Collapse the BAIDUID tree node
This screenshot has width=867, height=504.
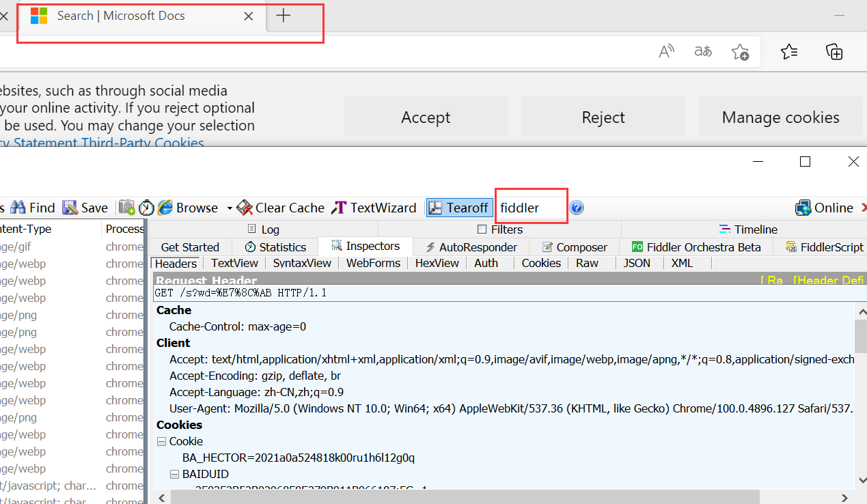175,474
